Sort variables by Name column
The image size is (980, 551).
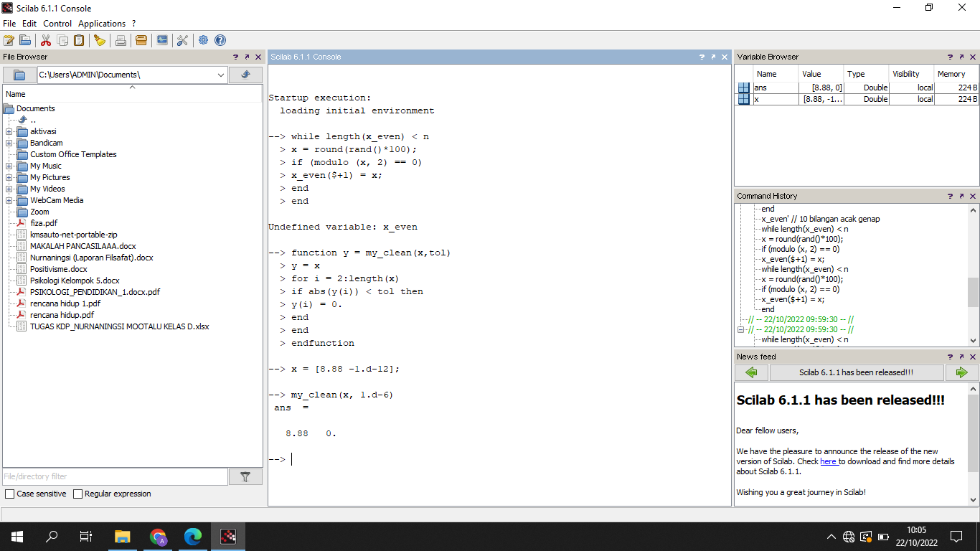click(x=776, y=74)
